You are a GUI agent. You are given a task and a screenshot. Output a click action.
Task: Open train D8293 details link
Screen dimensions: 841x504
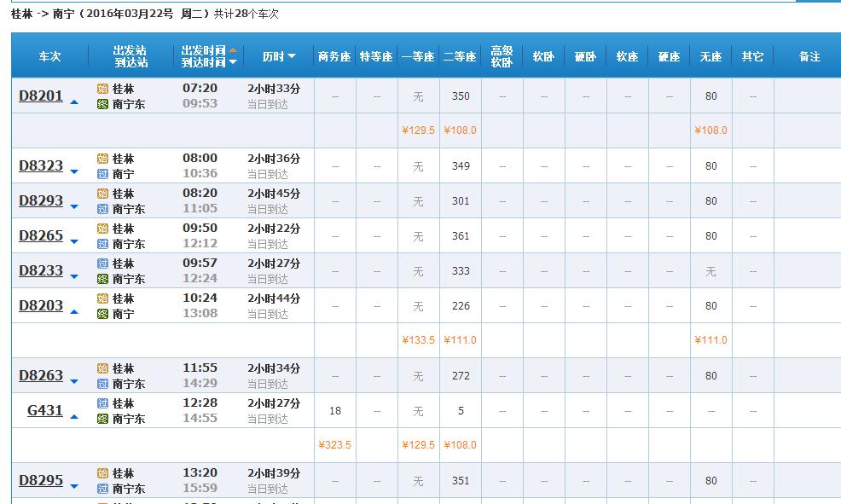point(41,200)
